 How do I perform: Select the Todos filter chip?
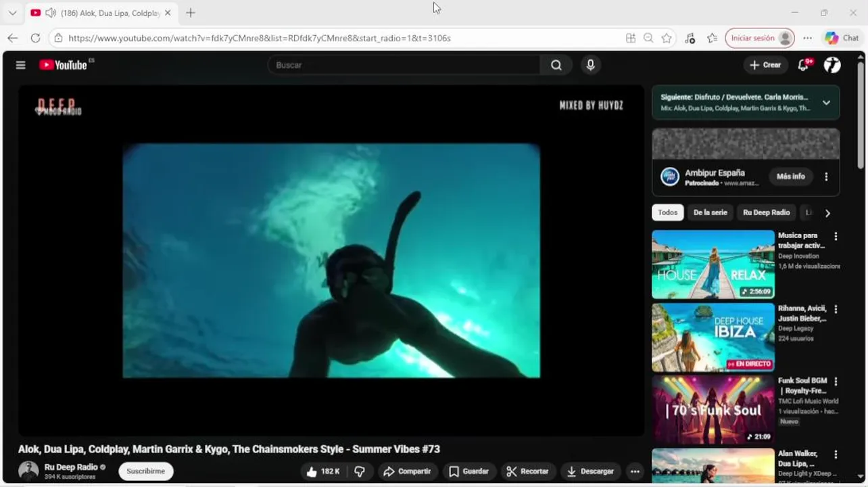(668, 212)
